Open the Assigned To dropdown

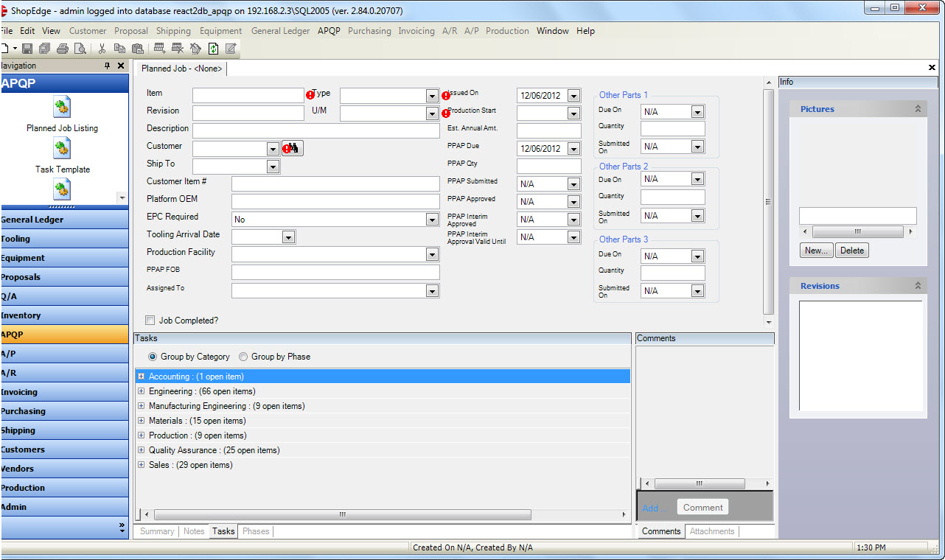pyautogui.click(x=432, y=291)
